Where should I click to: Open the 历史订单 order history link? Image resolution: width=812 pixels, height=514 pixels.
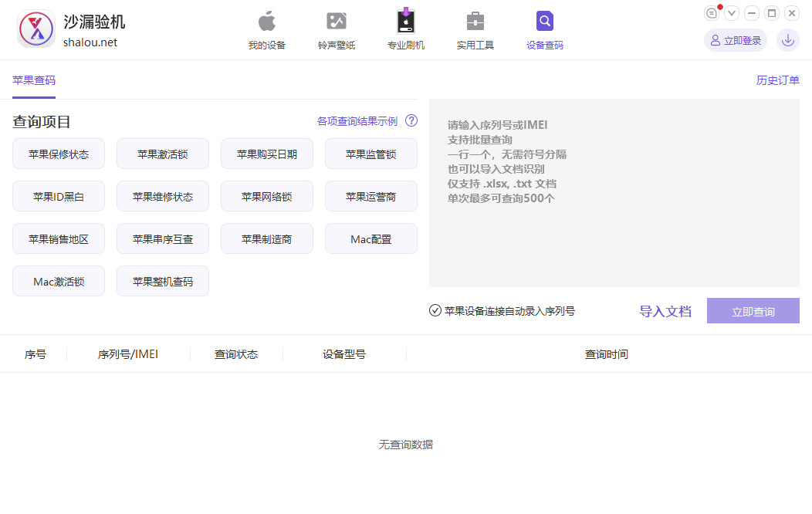click(x=777, y=80)
